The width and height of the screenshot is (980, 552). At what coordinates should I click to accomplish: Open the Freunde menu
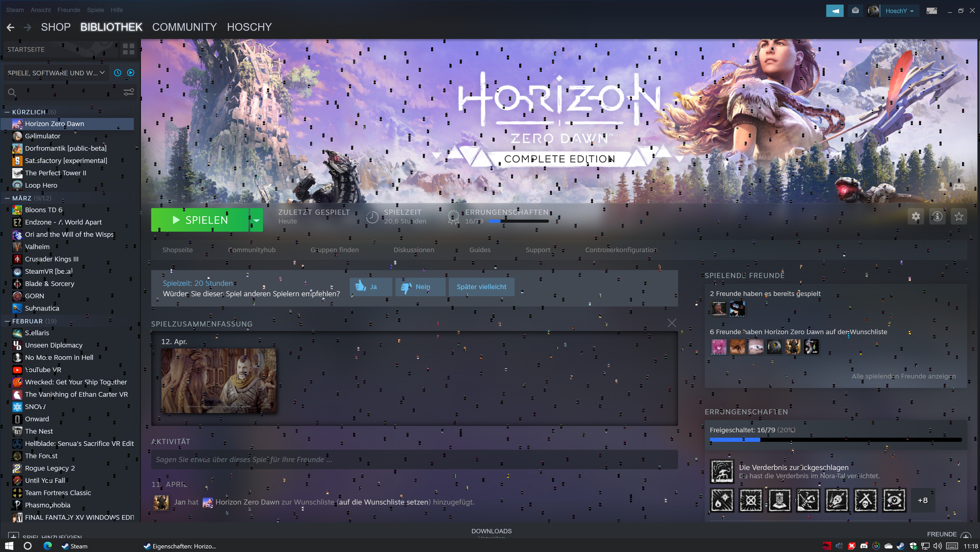[x=68, y=10]
